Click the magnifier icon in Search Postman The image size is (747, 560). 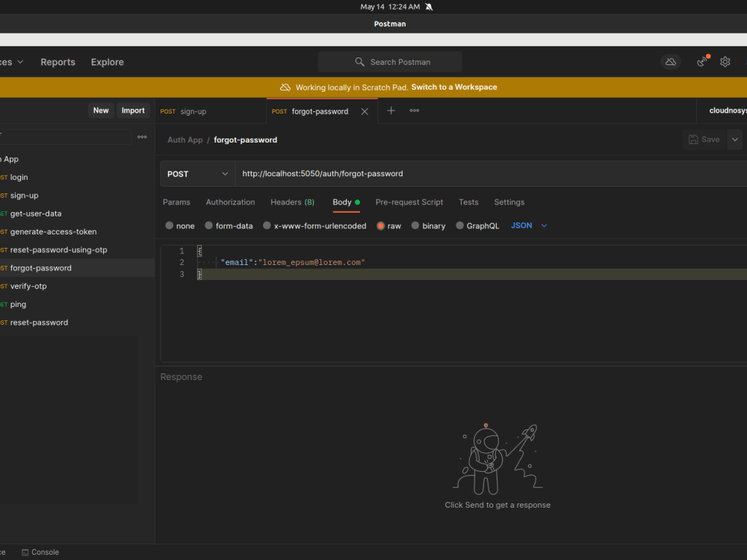(x=360, y=62)
